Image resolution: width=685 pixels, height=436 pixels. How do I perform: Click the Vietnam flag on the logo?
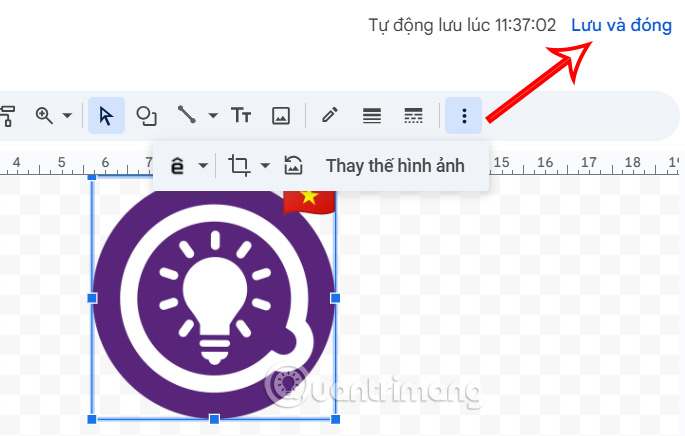[309, 202]
